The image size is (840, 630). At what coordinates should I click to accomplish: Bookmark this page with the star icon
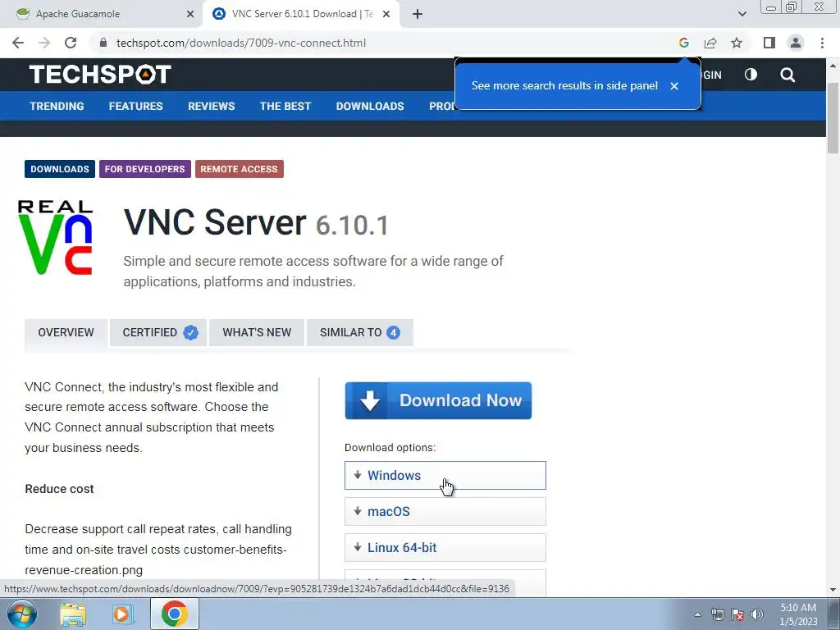point(737,43)
